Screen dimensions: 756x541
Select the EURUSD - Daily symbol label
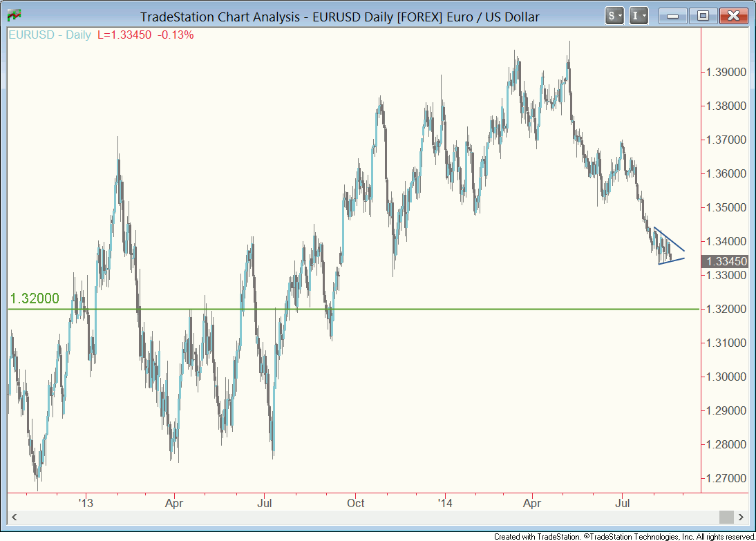coord(49,35)
